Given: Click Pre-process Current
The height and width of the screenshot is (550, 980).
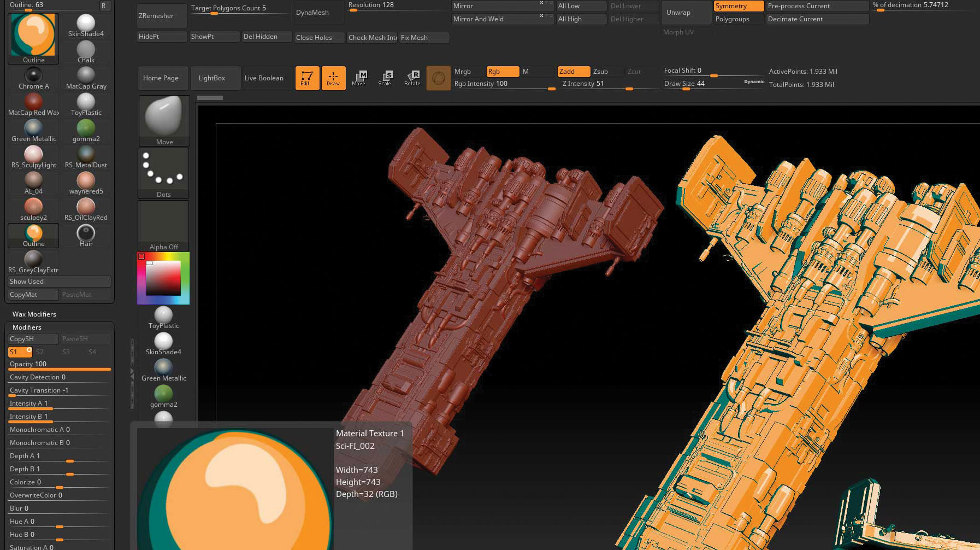Looking at the screenshot, I should tap(817, 6).
